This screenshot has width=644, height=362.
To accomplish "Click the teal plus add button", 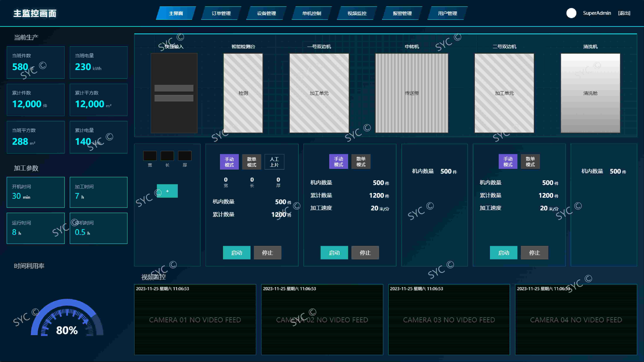I will tap(167, 191).
